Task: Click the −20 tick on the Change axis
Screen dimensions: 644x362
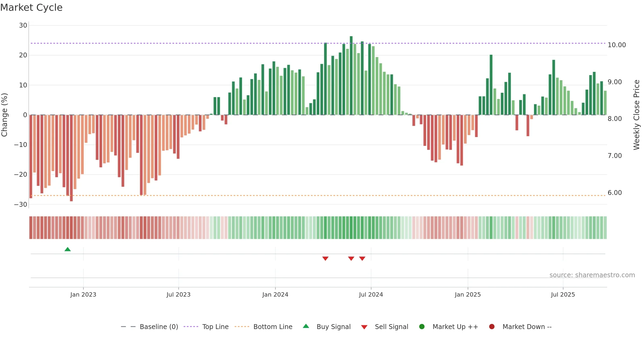Action: (21, 175)
